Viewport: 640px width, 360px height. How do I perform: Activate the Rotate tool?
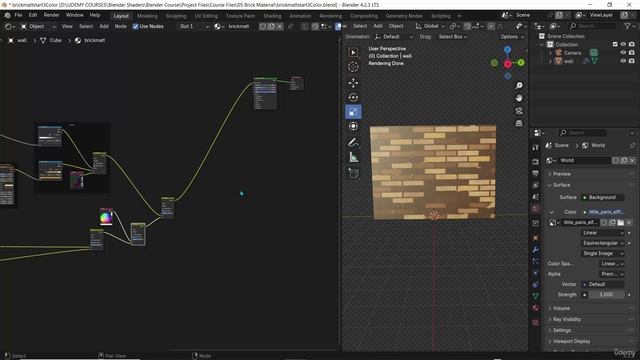[353, 97]
